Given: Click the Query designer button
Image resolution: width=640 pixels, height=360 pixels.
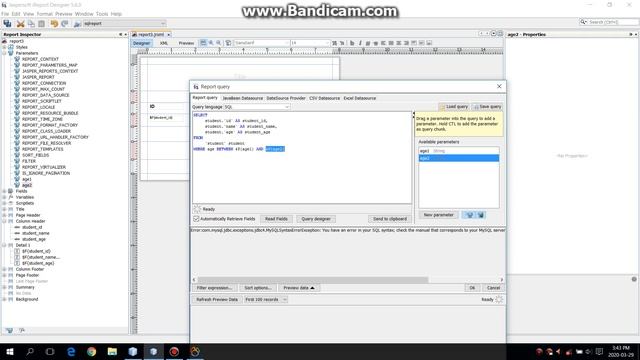Looking at the screenshot, I should (316, 219).
